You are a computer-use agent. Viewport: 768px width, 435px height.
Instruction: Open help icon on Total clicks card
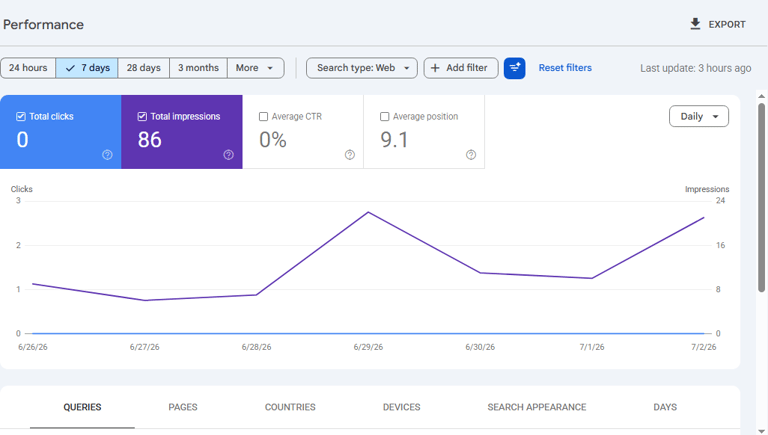107,155
